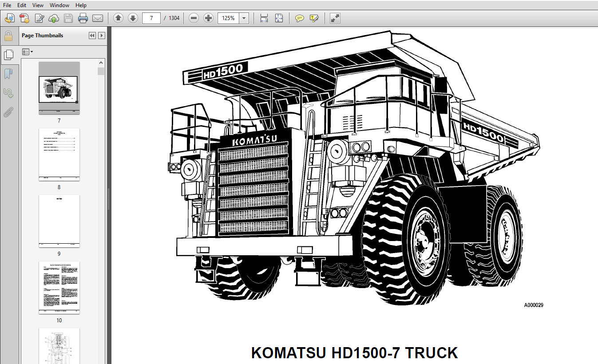Click the thumbnail label "7"
Image resolution: width=598 pixels, height=364 pixels.
(x=59, y=121)
